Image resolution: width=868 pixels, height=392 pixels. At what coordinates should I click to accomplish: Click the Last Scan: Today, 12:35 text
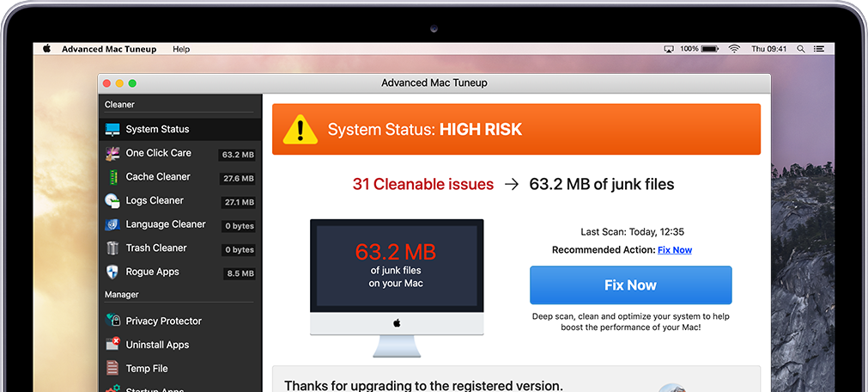[632, 232]
